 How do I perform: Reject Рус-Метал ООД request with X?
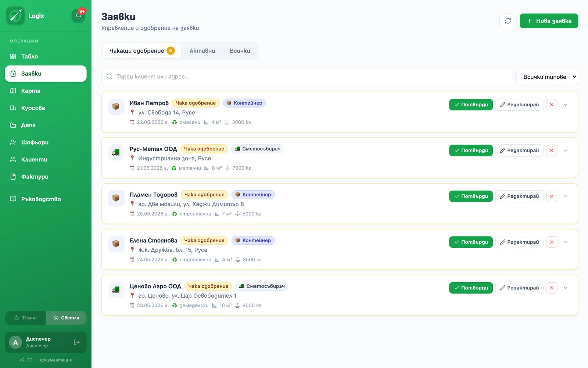[552, 151]
